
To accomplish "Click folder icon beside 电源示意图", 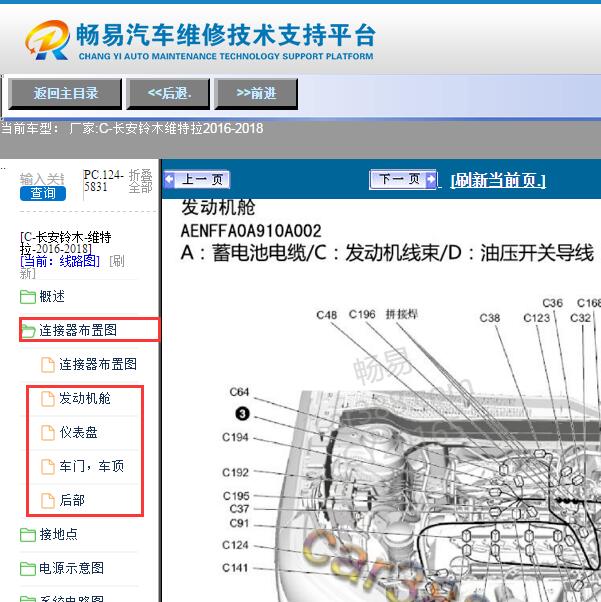I will coord(28,569).
